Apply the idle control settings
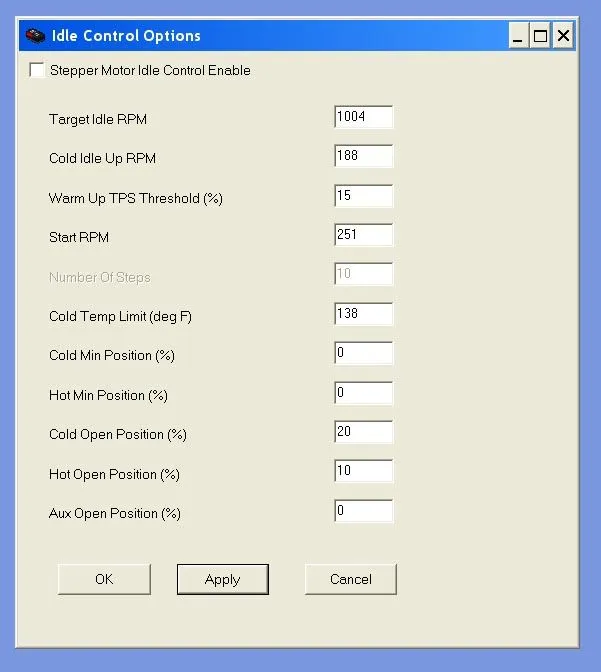This screenshot has height=672, width=601. pos(222,579)
